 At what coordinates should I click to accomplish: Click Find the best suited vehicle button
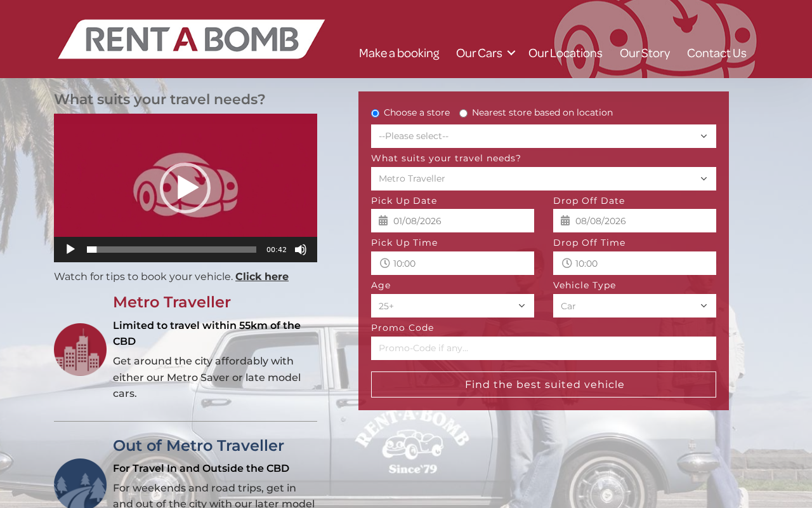(544, 384)
